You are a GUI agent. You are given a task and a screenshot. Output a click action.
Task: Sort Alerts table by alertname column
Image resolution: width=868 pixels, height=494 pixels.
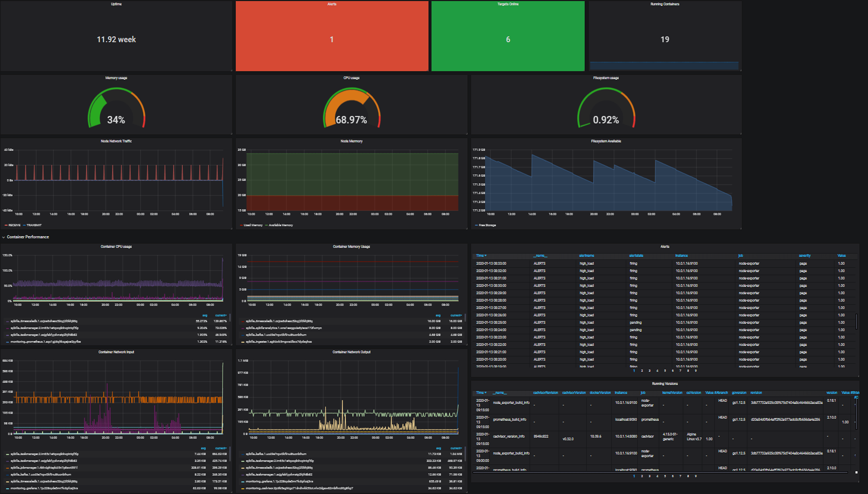586,256
